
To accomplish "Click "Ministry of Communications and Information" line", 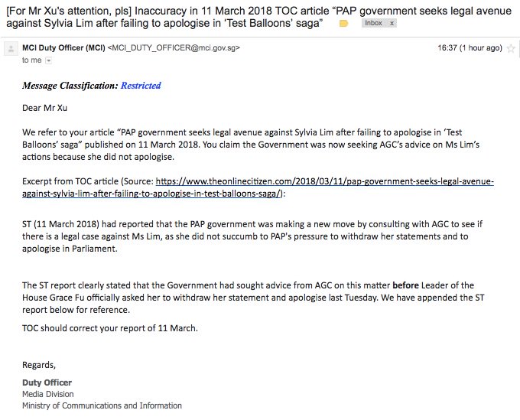I will pos(102,405).
